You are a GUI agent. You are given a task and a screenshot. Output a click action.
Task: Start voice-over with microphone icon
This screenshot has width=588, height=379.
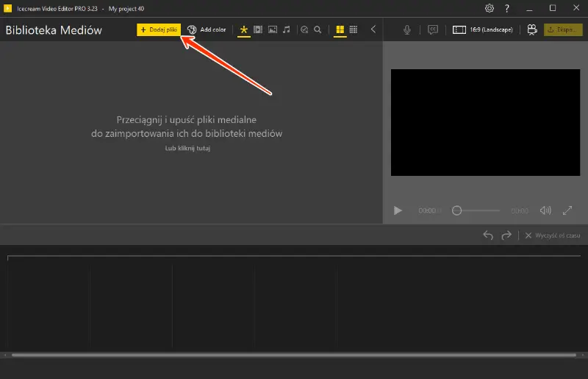coord(407,30)
